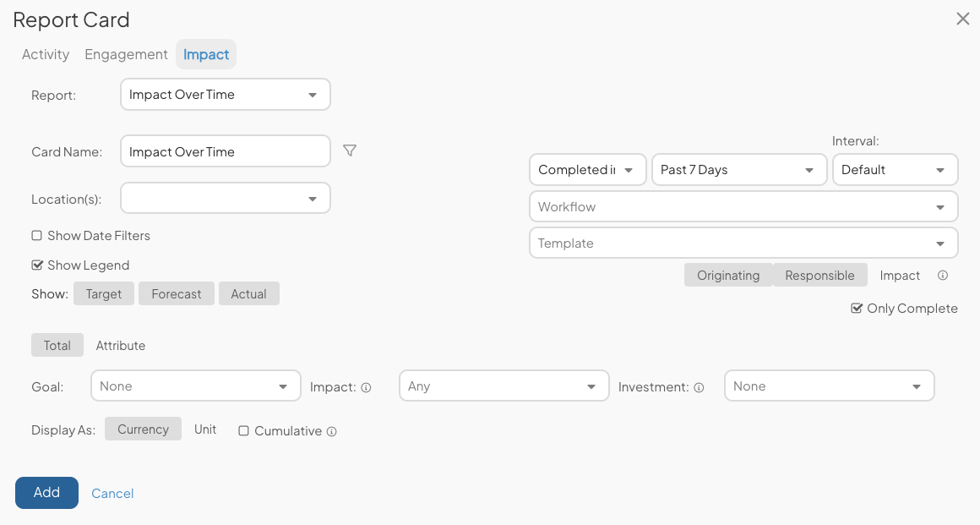Open the Interval Default dropdown
Screen dimensions: 980x525
(895, 170)
